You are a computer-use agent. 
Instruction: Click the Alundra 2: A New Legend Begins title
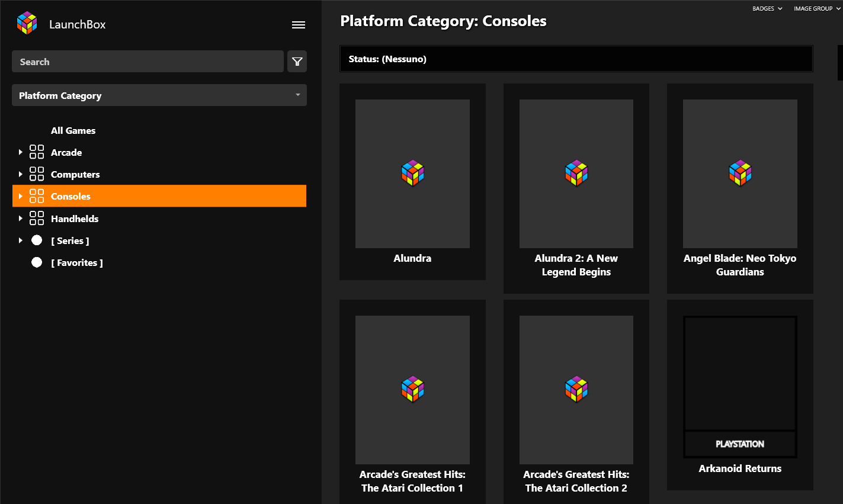tap(576, 265)
